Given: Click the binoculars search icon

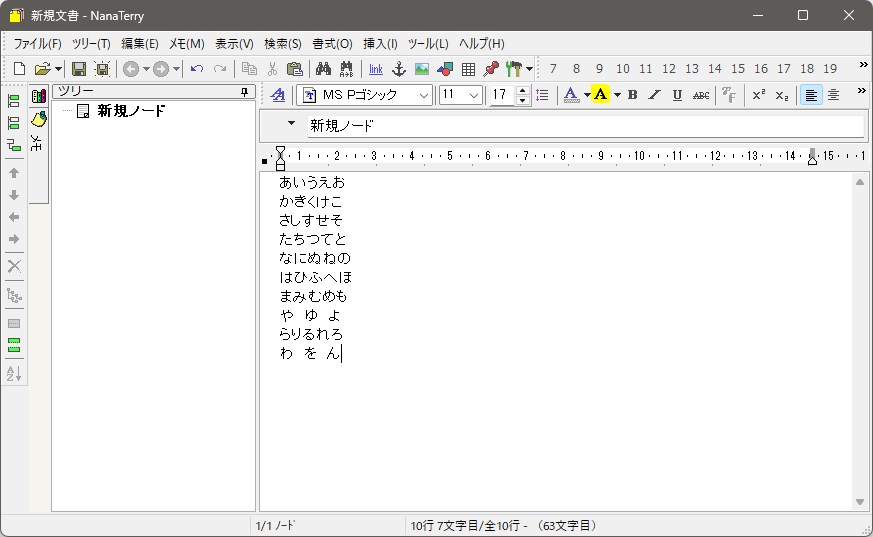Looking at the screenshot, I should 323,69.
